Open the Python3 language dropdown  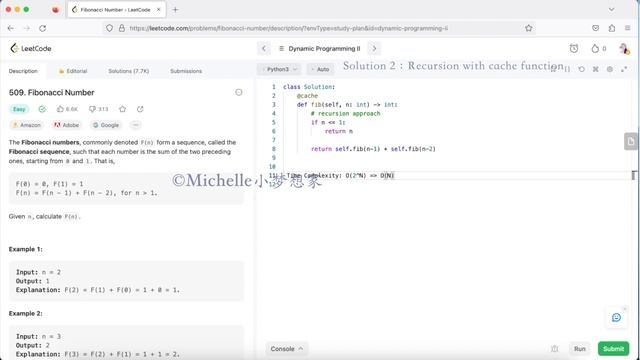point(280,69)
